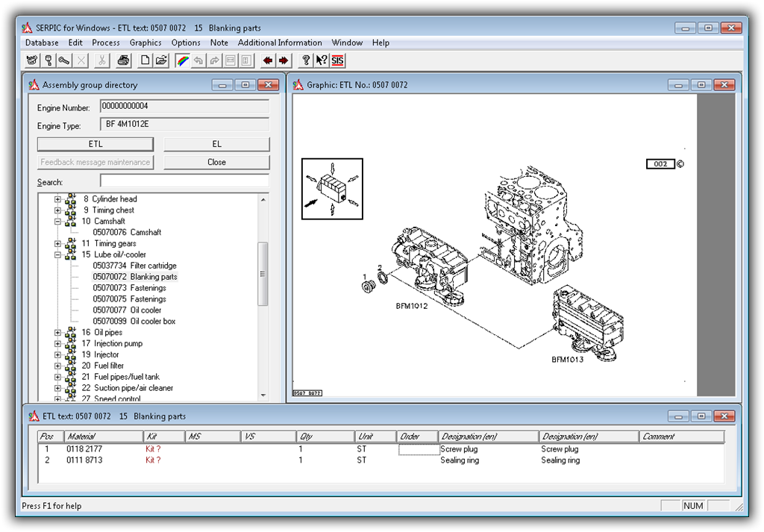The image size is (764, 532).
Task: Click the open folder icon
Action: pos(161,60)
